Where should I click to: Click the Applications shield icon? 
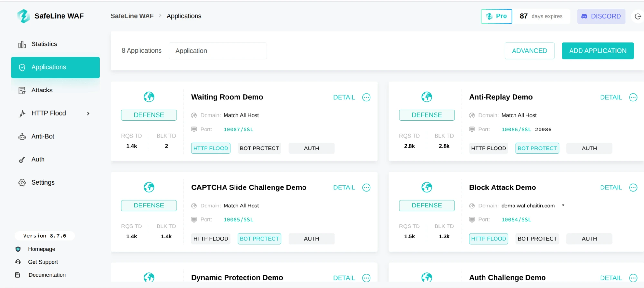[22, 67]
